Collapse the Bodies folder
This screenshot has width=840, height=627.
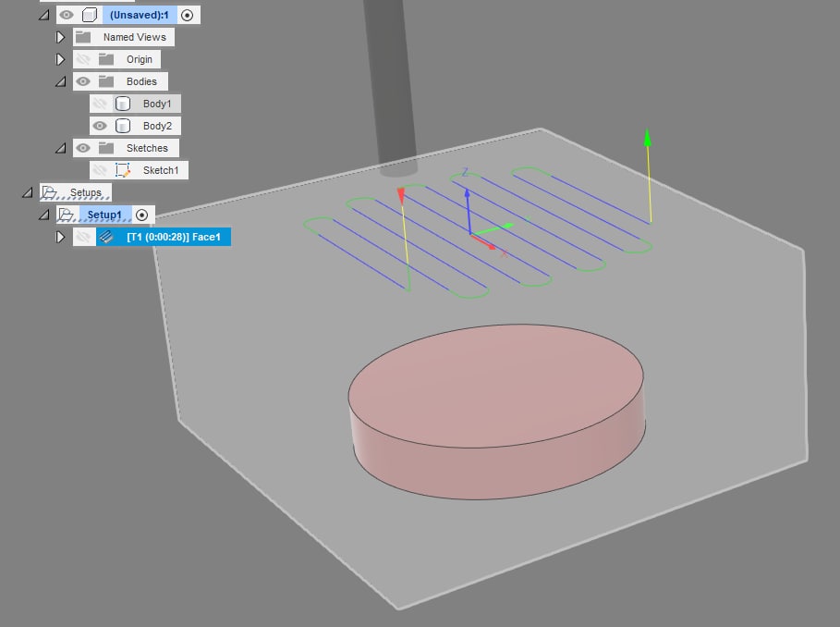(x=61, y=81)
